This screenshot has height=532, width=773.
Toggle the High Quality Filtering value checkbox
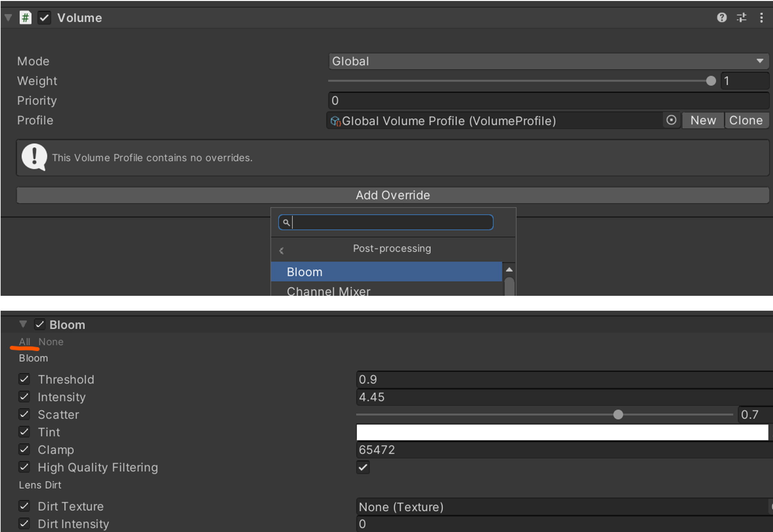[363, 467]
